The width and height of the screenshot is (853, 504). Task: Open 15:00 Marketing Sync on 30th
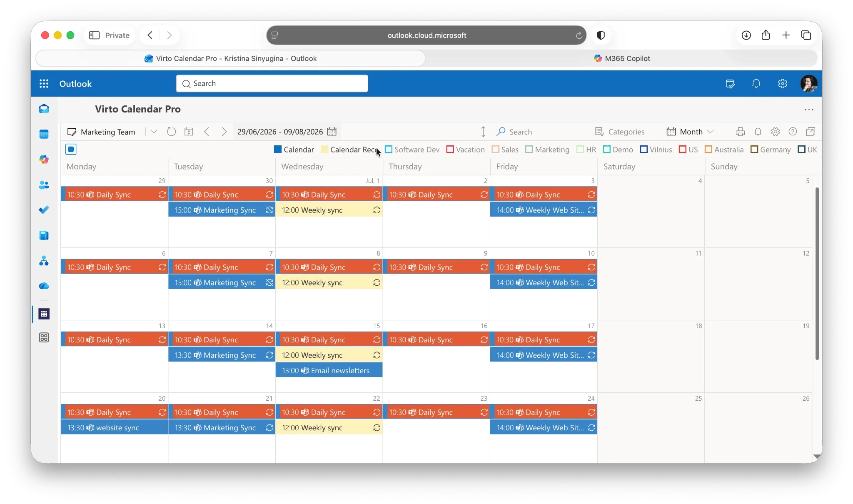(x=222, y=210)
